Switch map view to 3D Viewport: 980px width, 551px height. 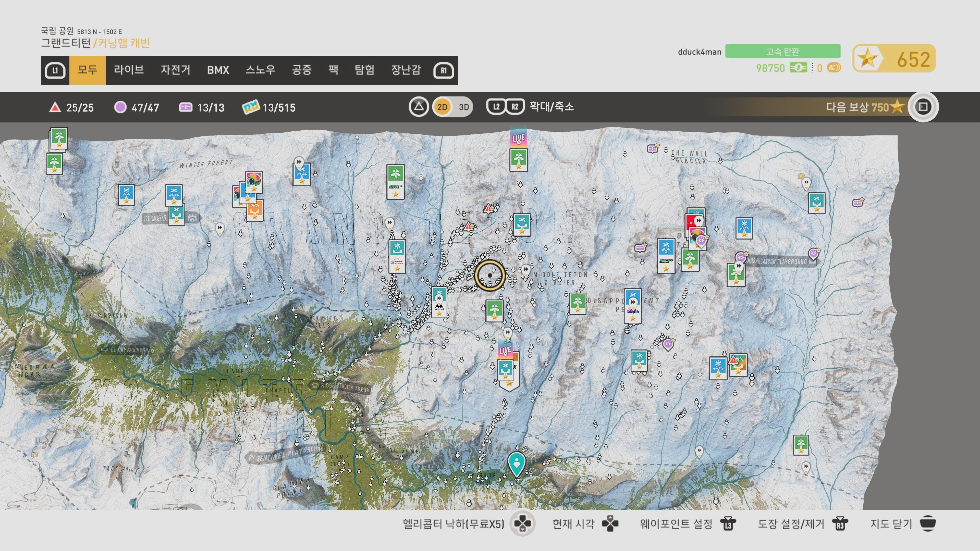point(463,107)
